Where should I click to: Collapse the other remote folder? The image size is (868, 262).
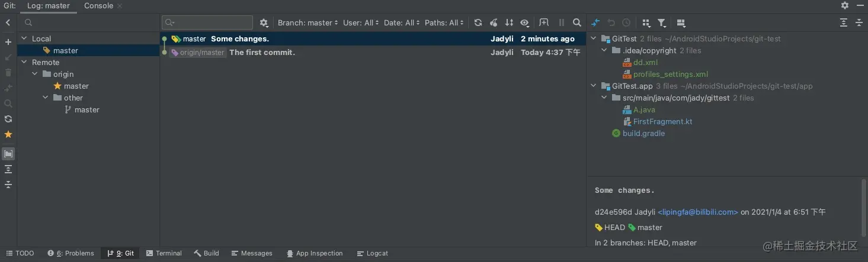46,98
